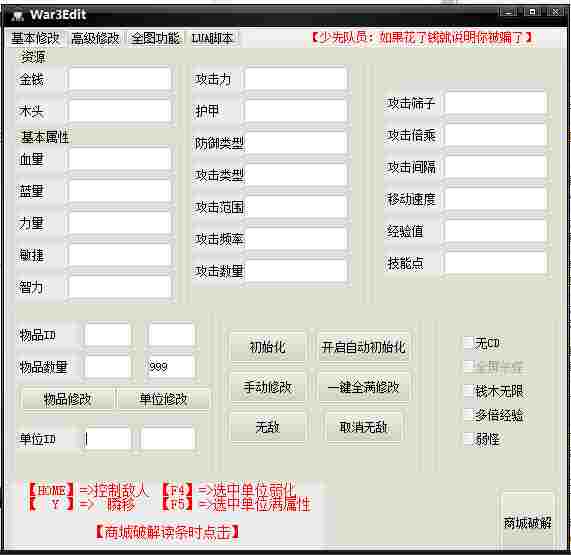Click the 商城破解 button
Screen dimensions: 571x555
click(528, 522)
